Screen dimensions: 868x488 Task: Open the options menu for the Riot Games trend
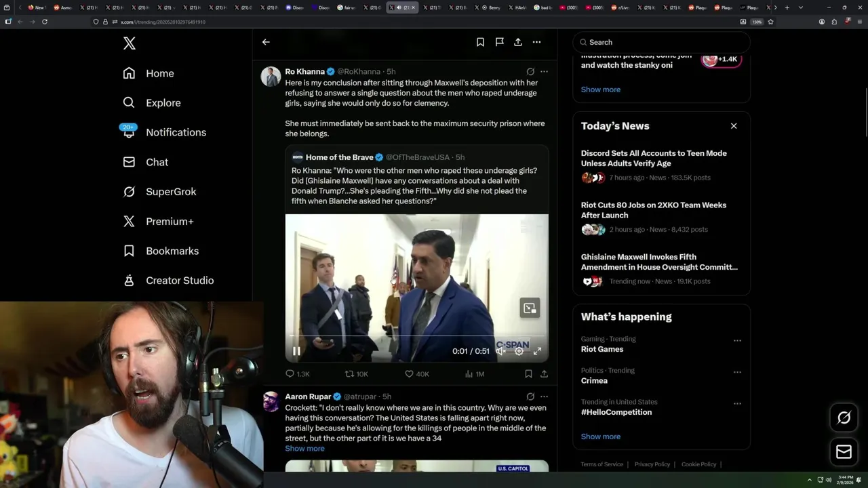point(737,341)
